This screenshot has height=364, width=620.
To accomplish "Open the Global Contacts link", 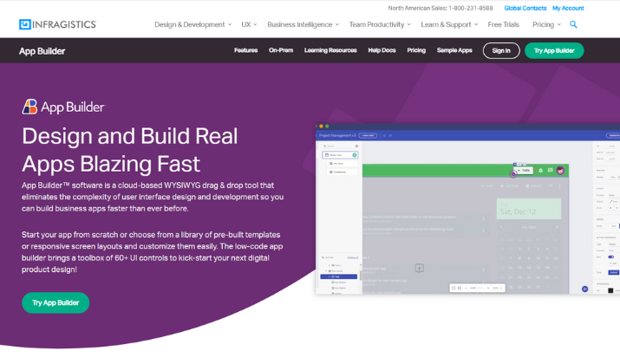I will click(525, 8).
